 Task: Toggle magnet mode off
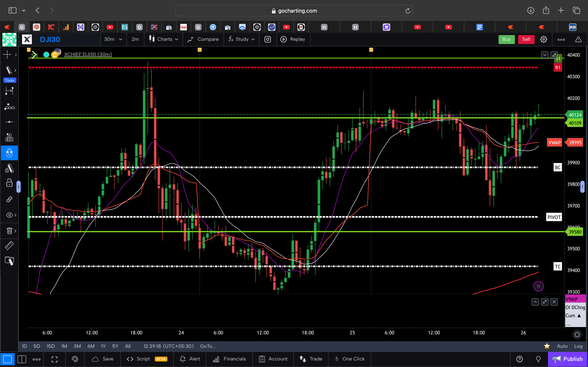pyautogui.click(x=9, y=153)
